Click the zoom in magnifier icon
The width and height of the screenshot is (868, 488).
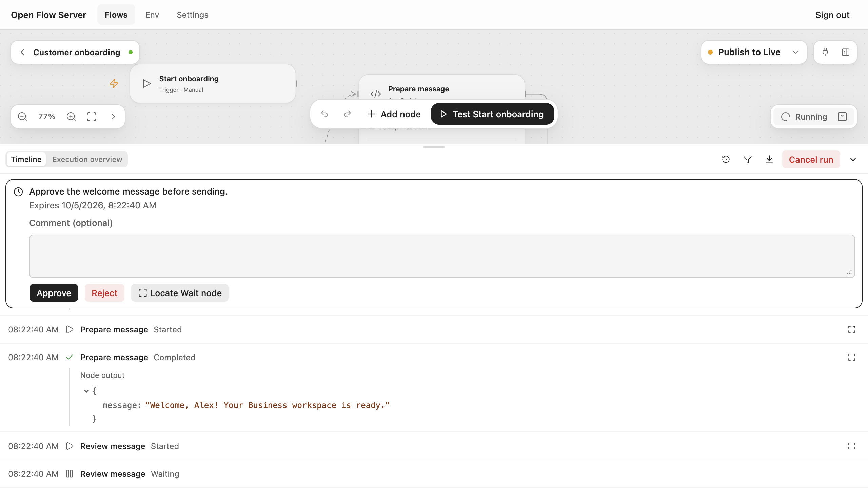(x=71, y=117)
